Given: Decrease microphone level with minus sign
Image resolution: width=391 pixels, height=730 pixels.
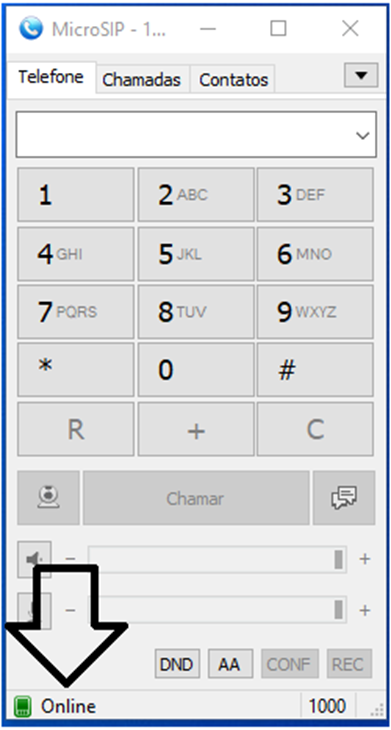Looking at the screenshot, I should click(70, 610).
